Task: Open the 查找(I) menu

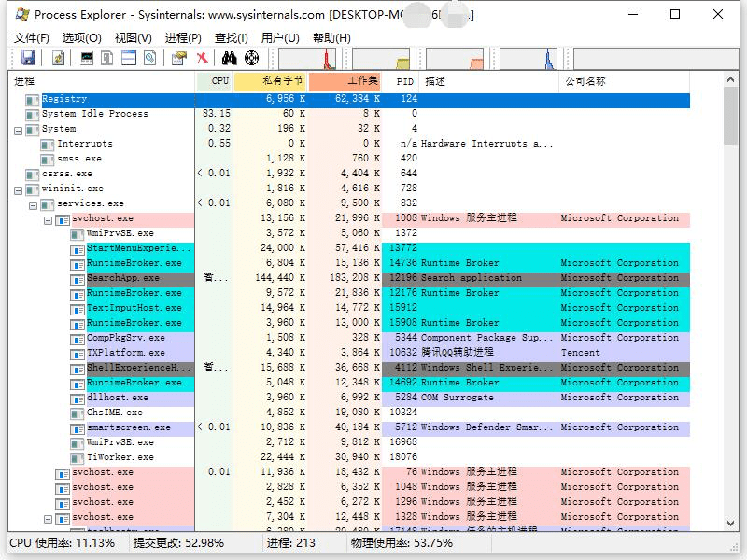Action: tap(232, 38)
